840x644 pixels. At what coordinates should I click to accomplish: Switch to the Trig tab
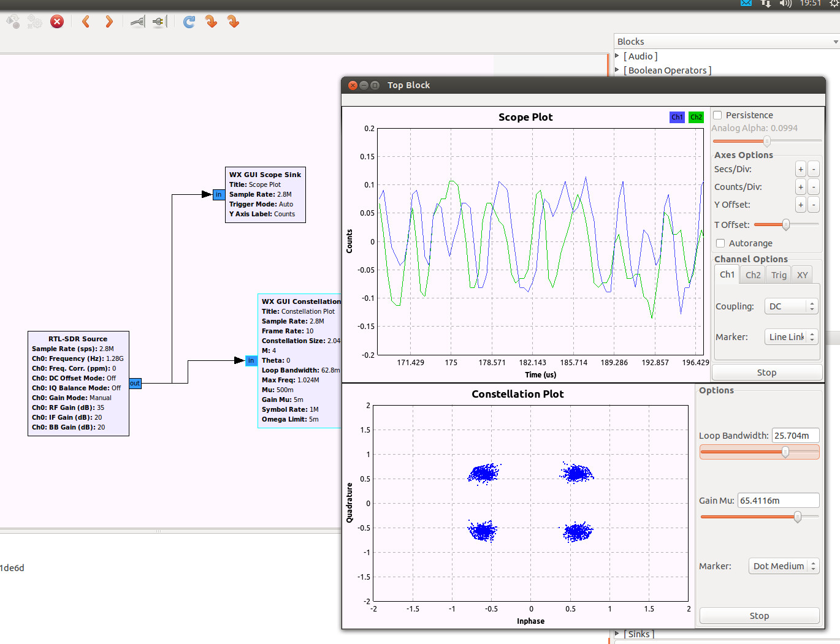[778, 275]
